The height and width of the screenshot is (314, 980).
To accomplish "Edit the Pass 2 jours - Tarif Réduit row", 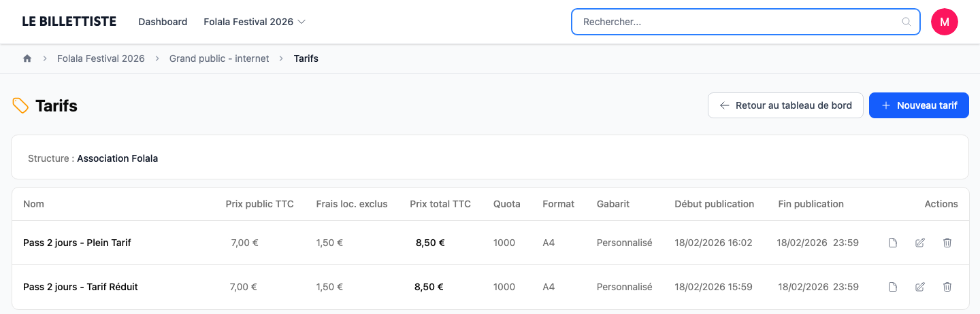I will [x=920, y=287].
